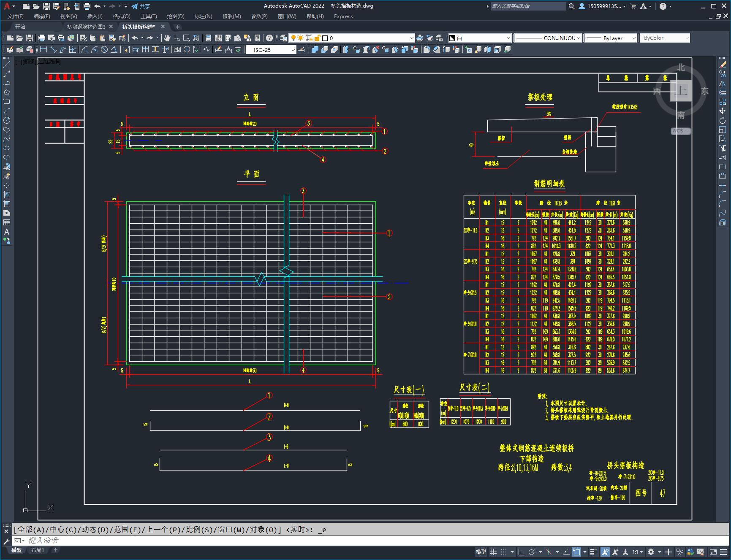Open the 文件(F) menu
The width and height of the screenshot is (731, 560).
click(16, 16)
